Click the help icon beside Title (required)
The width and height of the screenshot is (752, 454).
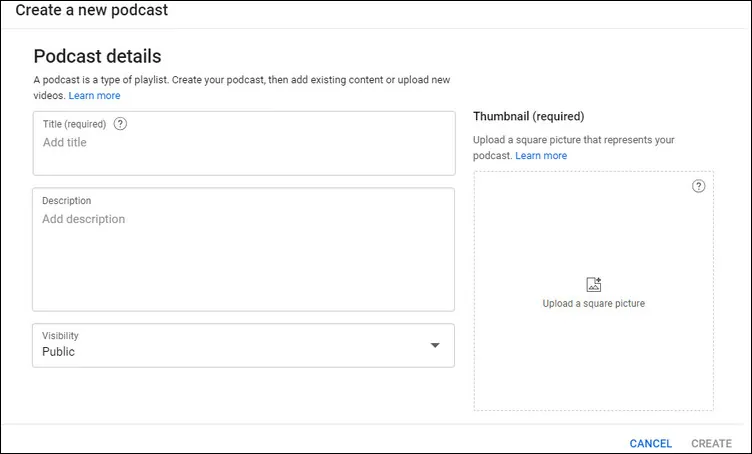(x=120, y=124)
